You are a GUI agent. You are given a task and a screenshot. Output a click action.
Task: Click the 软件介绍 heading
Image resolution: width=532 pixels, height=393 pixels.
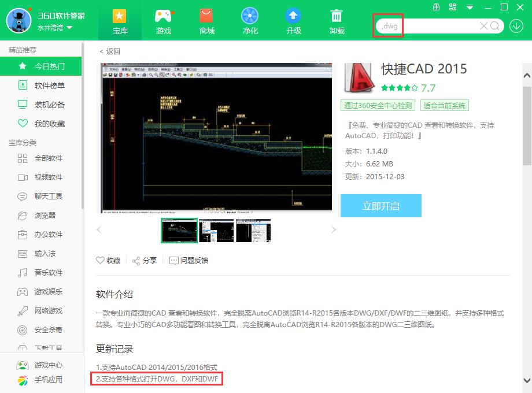pos(114,294)
